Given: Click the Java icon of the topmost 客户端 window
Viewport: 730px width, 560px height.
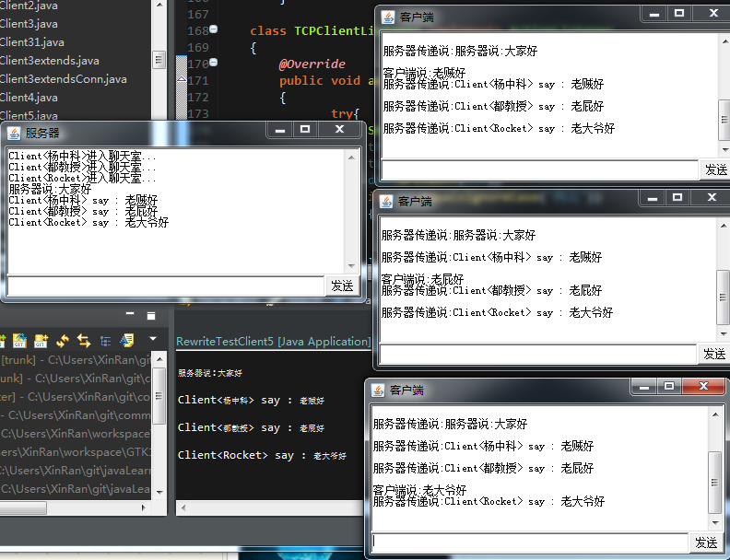Looking at the screenshot, I should [x=388, y=17].
